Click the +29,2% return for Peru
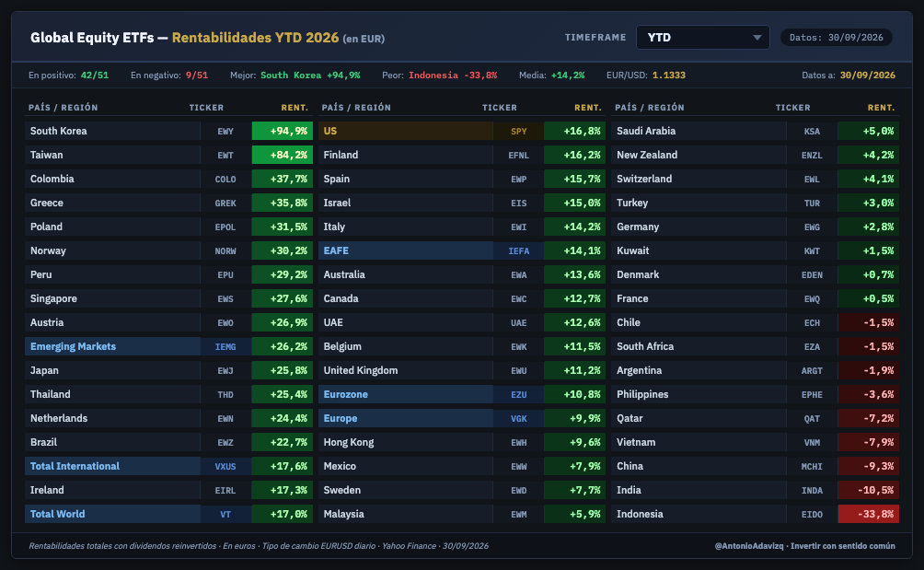The width and height of the screenshot is (924, 570). pyautogui.click(x=283, y=274)
